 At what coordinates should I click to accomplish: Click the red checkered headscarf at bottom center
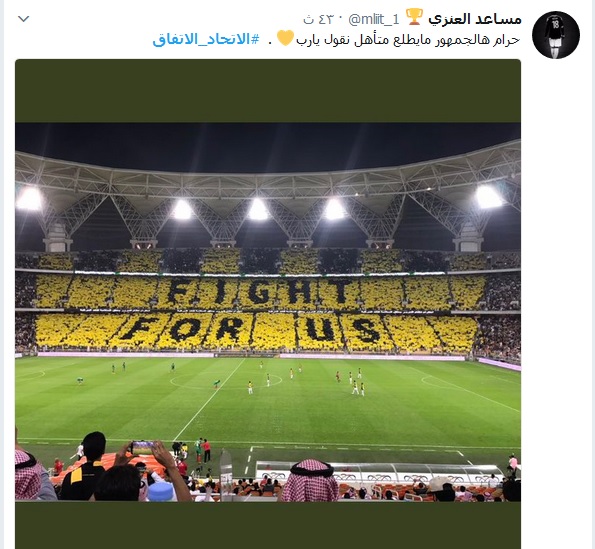coord(310,480)
